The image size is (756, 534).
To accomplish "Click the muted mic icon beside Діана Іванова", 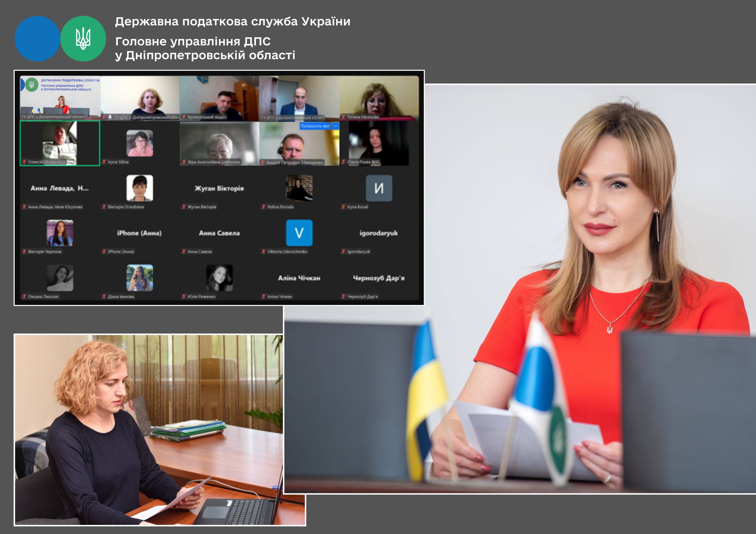I will pos(104,296).
